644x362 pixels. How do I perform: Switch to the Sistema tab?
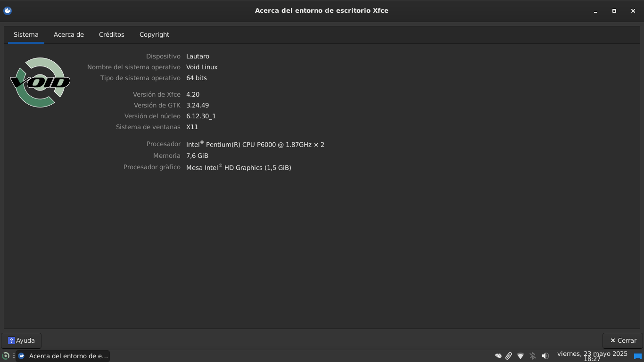click(26, 34)
